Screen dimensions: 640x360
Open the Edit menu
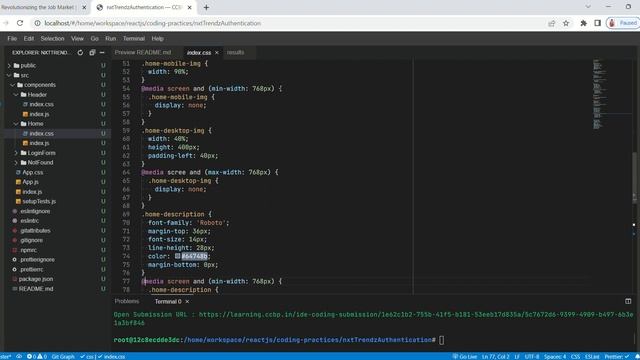(x=29, y=39)
